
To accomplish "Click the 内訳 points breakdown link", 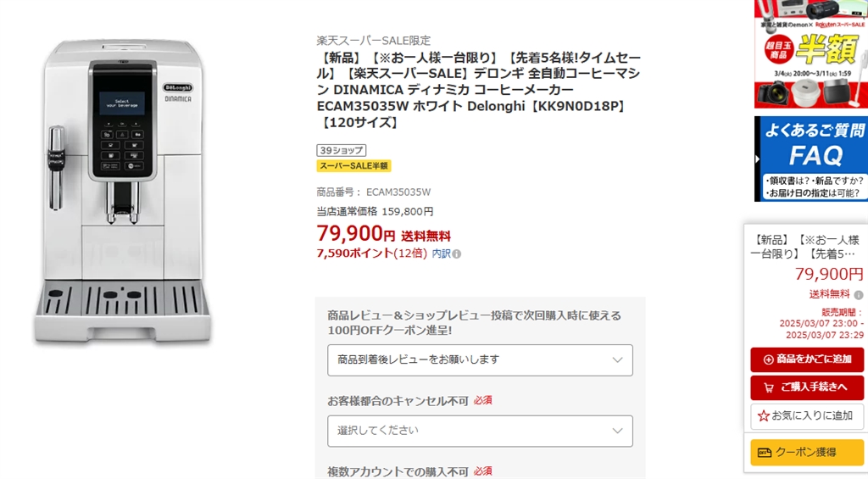I will [441, 253].
